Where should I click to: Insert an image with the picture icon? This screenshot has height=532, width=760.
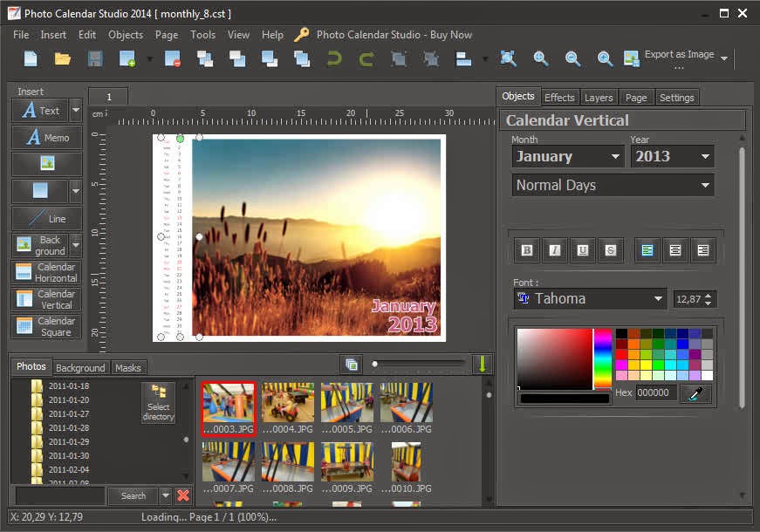click(47, 163)
